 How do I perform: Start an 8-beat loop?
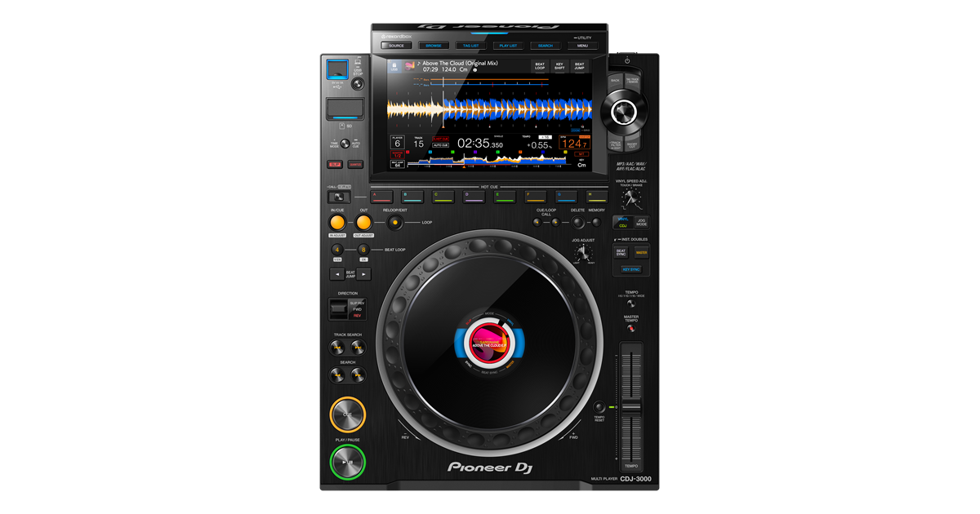(x=363, y=250)
